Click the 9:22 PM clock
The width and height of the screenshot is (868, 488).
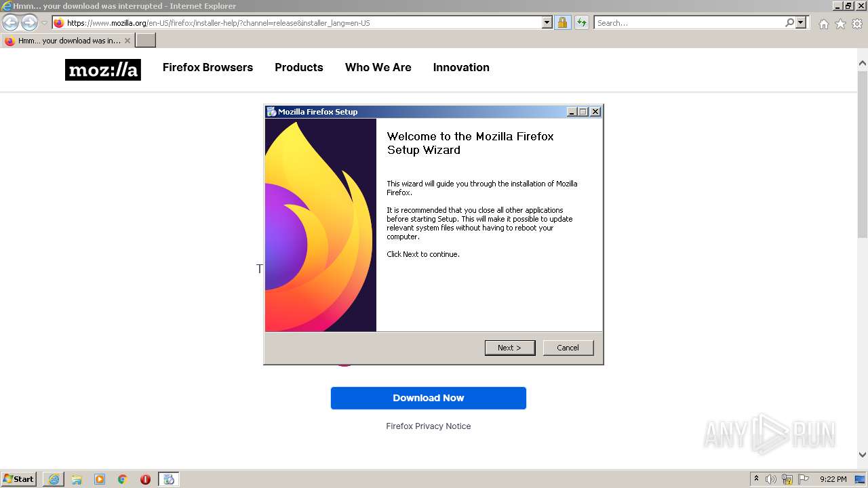[x=833, y=479]
